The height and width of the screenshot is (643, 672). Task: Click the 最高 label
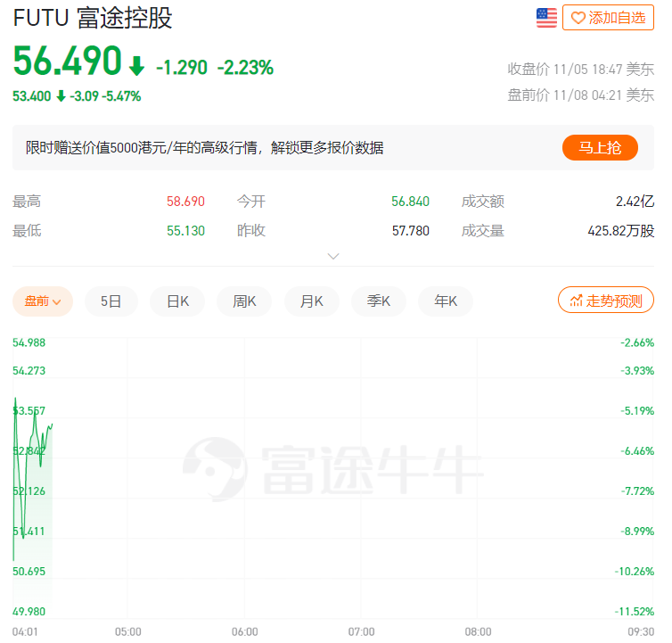pos(27,202)
